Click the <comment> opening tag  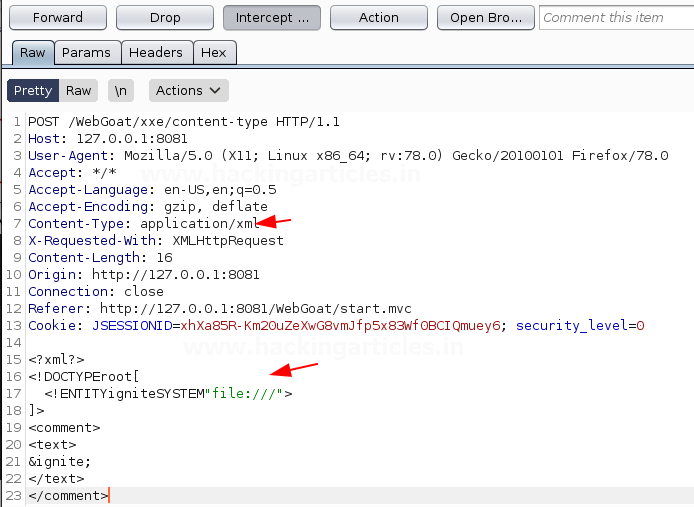coord(64,428)
